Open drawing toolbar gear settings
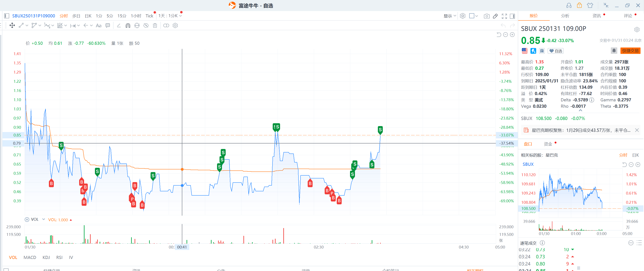The image size is (644, 271). pos(175,26)
